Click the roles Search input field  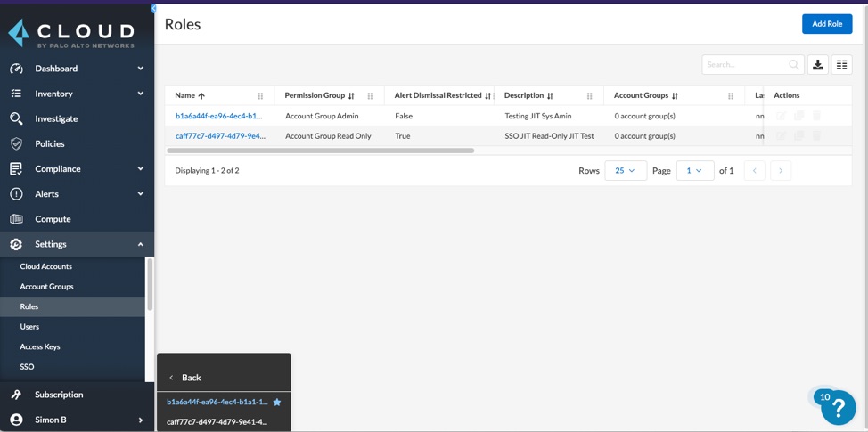tap(745, 65)
